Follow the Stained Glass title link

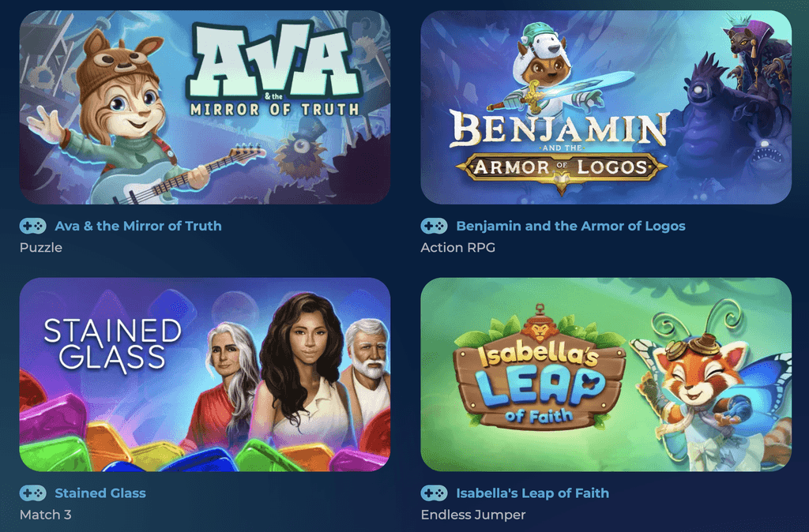pyautogui.click(x=100, y=493)
